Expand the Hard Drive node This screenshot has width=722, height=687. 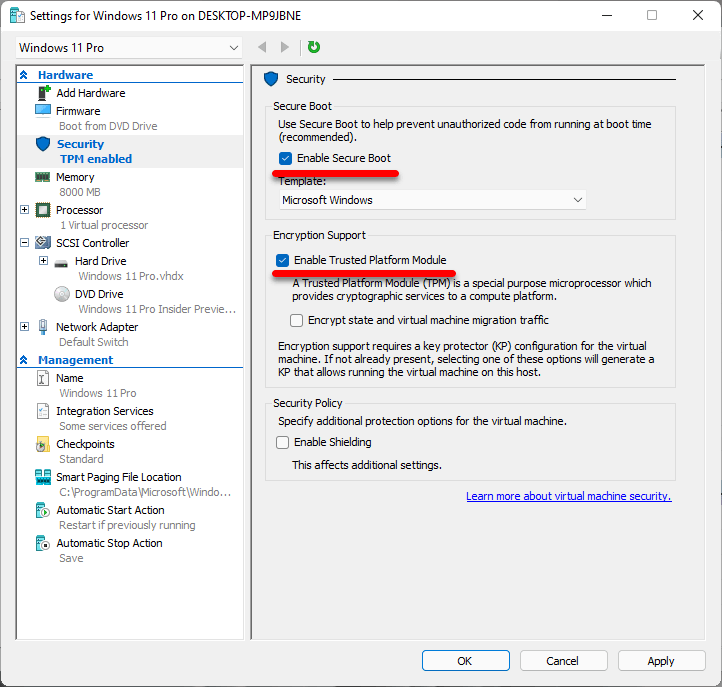click(43, 261)
